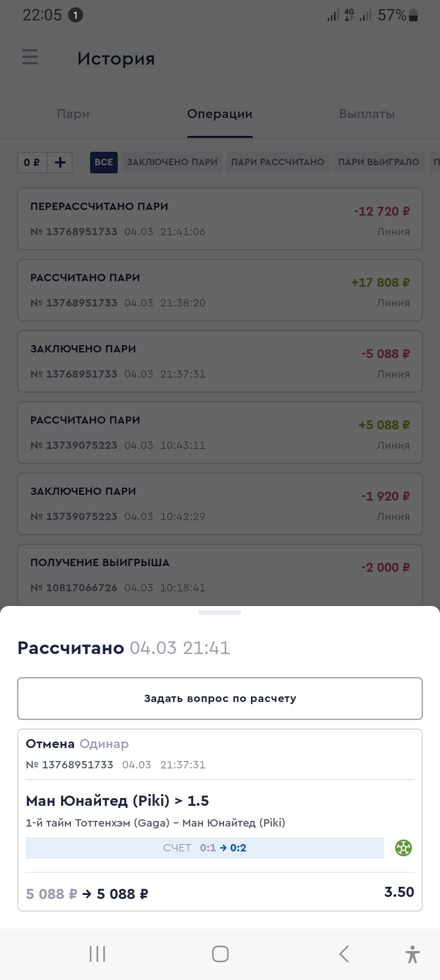
Task: Select the ВСЕ filter chip
Action: coord(104,162)
